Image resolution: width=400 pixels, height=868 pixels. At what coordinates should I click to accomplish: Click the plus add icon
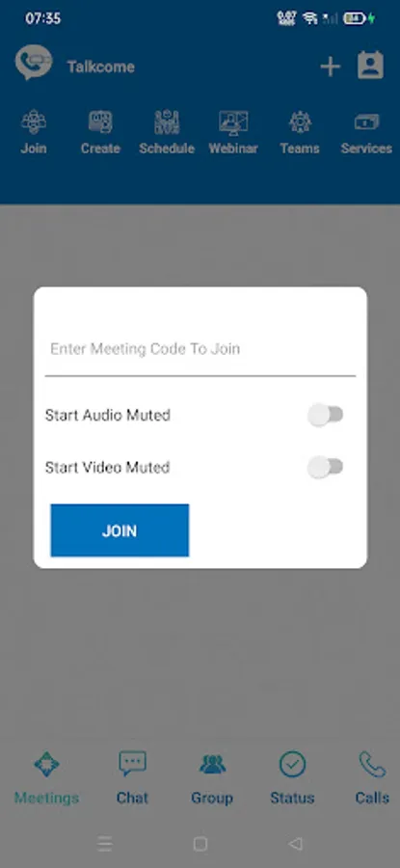point(331,67)
